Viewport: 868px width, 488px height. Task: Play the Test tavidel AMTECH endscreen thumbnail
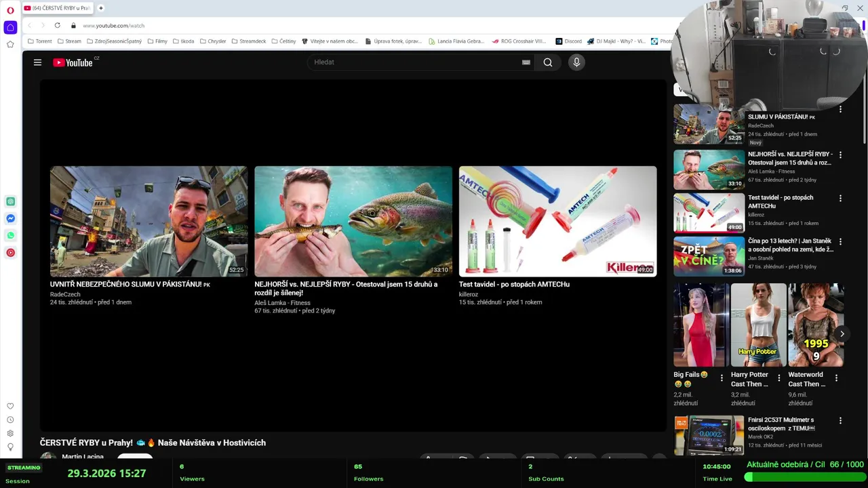tap(557, 221)
